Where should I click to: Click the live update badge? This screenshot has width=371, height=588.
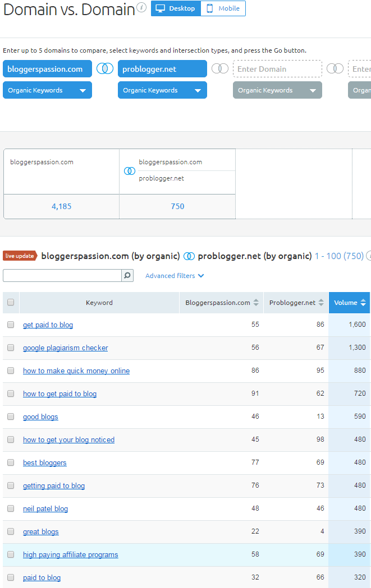[x=20, y=256]
